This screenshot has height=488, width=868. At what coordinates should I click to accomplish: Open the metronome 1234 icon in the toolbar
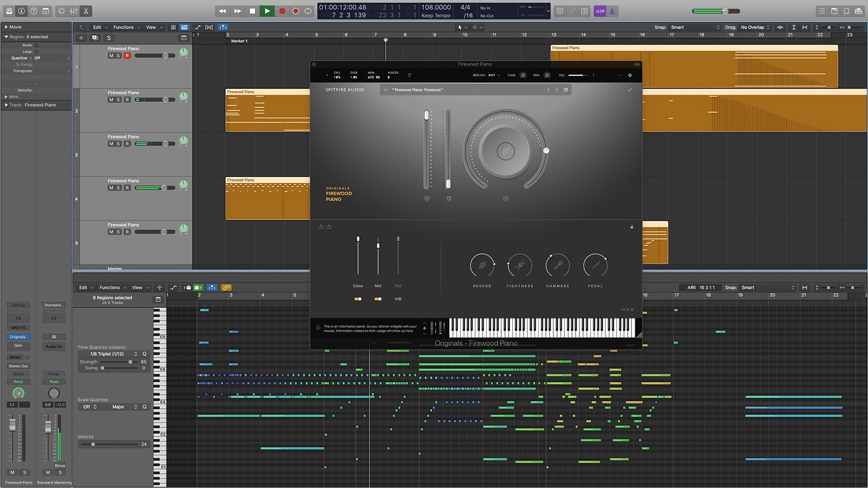point(599,10)
